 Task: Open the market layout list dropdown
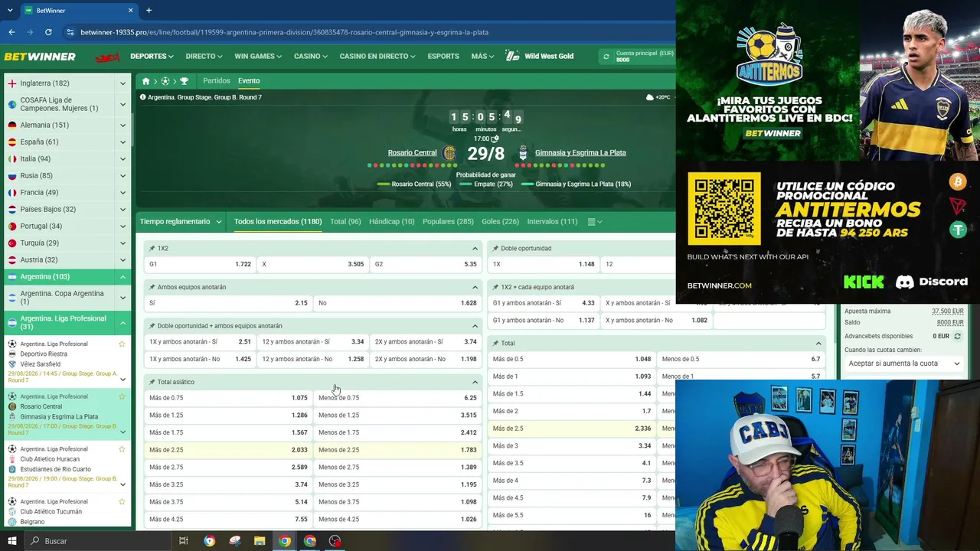click(594, 222)
